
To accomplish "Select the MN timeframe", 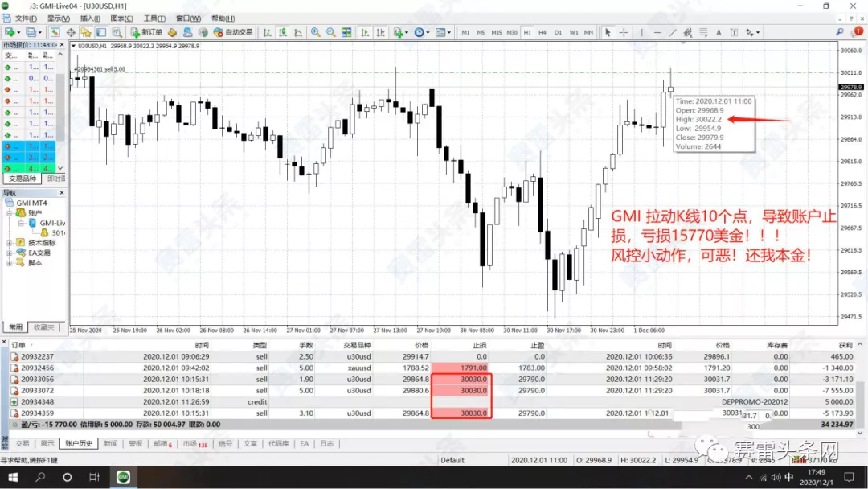I will pyautogui.click(x=588, y=33).
